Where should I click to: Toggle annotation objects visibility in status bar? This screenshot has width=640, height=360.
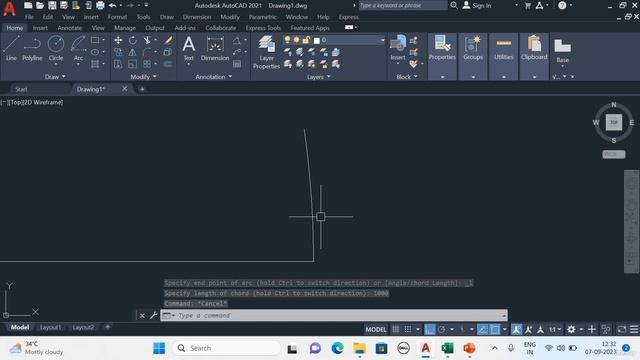(516, 329)
